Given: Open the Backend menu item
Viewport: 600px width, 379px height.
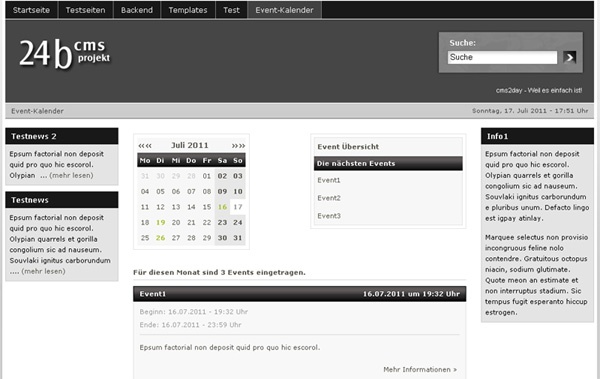Looking at the screenshot, I should [137, 10].
